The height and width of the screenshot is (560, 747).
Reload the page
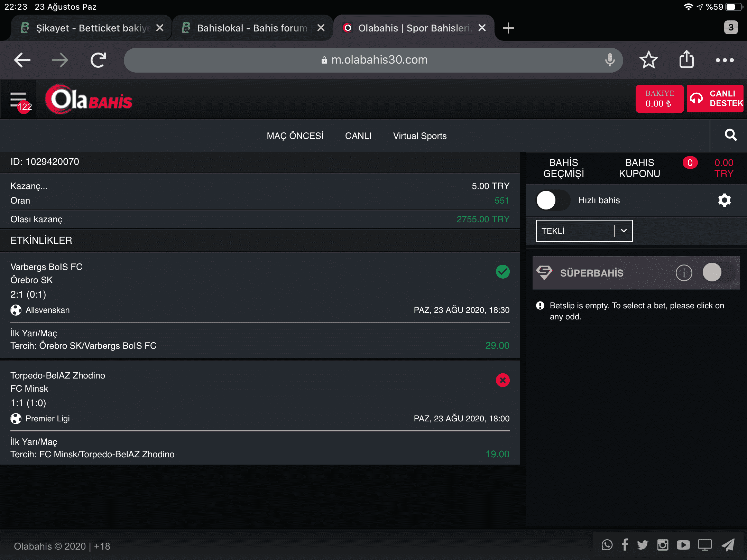(98, 60)
